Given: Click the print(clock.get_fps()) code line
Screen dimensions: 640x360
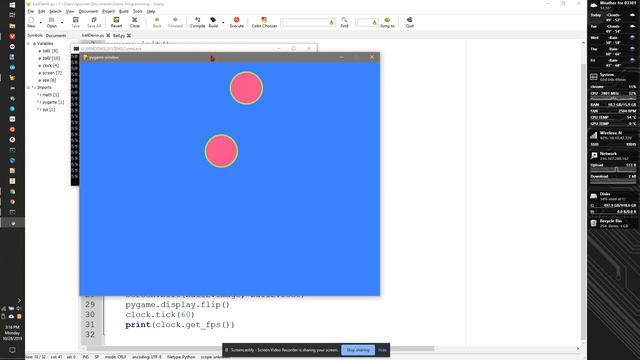Looking at the screenshot, I should (x=180, y=324).
